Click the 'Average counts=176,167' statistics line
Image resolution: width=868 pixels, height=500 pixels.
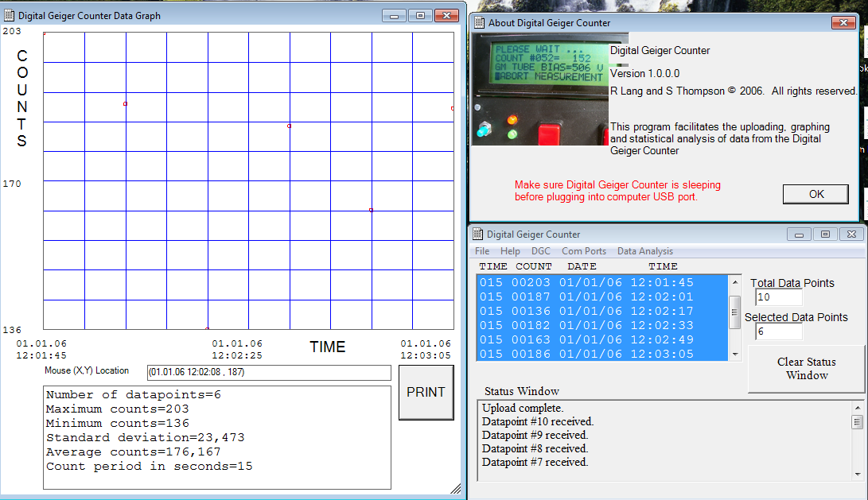click(134, 452)
